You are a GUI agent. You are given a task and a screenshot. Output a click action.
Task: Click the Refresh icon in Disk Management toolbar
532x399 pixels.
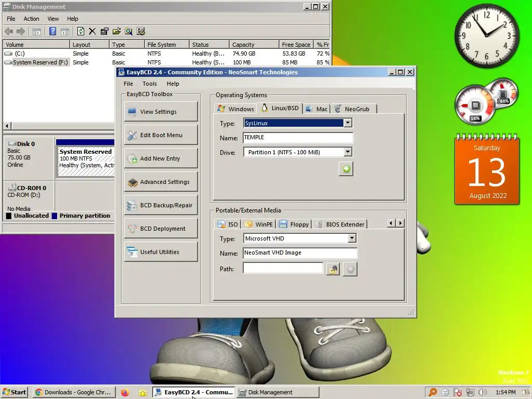point(81,31)
